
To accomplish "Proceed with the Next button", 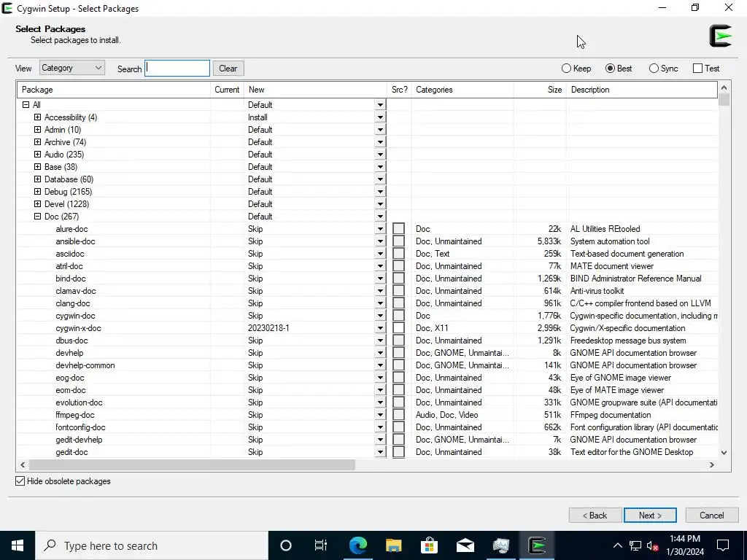I will pyautogui.click(x=650, y=516).
